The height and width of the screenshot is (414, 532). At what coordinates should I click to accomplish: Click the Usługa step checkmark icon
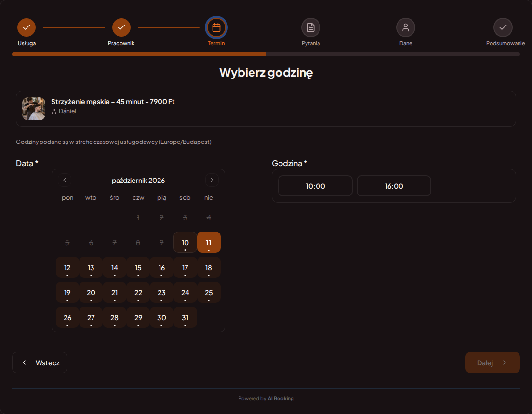coord(27,27)
